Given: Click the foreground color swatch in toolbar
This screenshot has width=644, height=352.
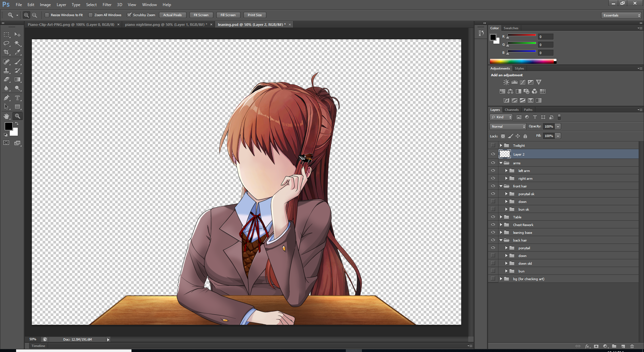Looking at the screenshot, I should (x=9, y=126).
